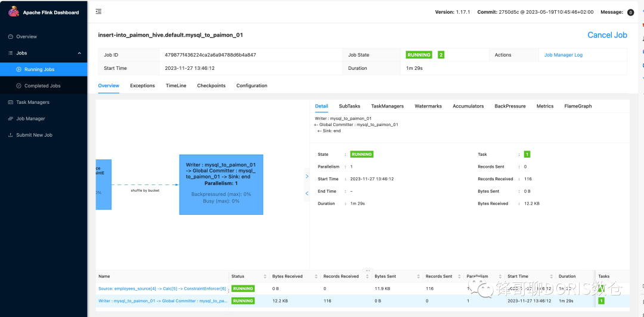Click the green 2 tasks badge
The width and height of the screenshot is (644, 317).
[x=441, y=55]
